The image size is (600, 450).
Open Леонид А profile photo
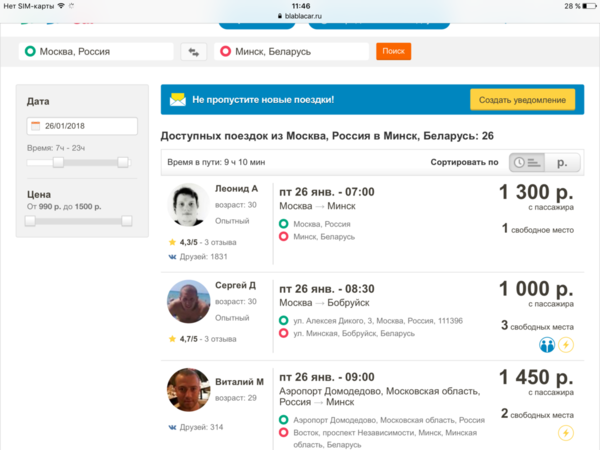click(188, 205)
